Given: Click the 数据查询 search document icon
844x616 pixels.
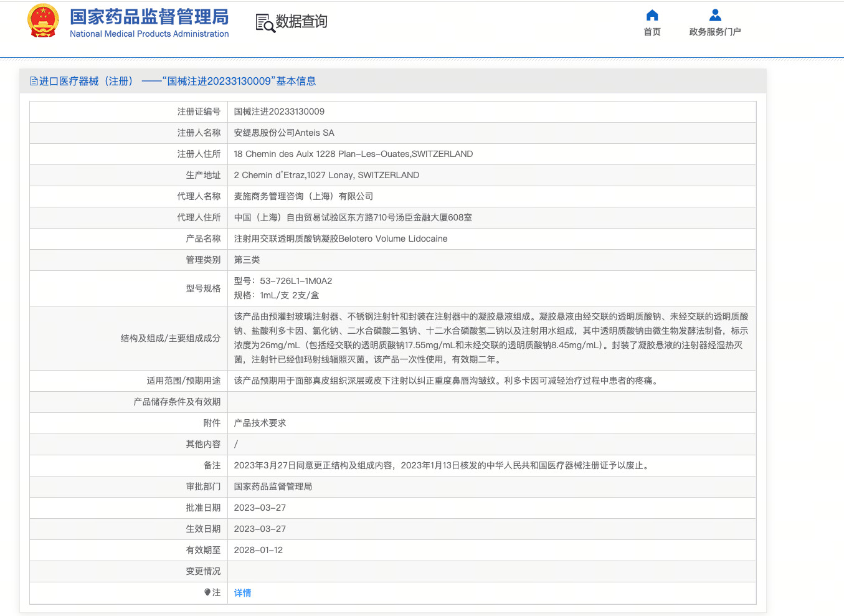Looking at the screenshot, I should (x=265, y=22).
